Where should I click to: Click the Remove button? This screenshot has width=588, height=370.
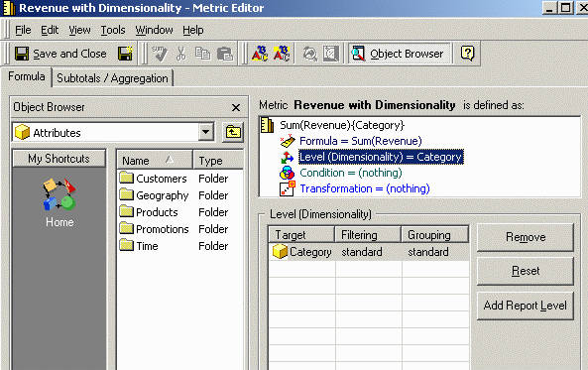coord(526,237)
